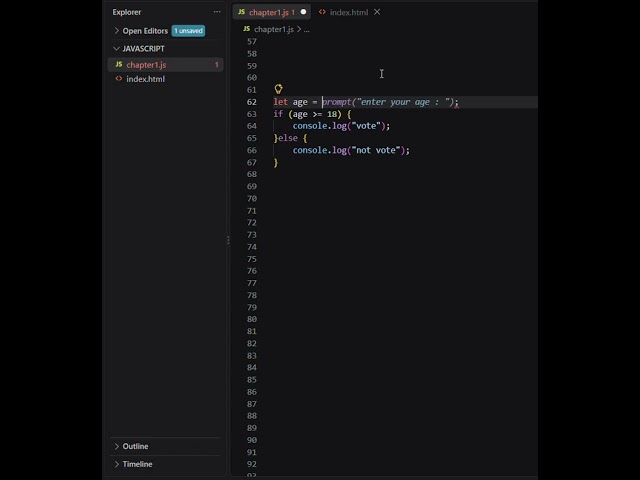Viewport: 640px width, 480px height.
Task: Click the HTML file icon beside index.html in sidebar
Action: (119, 79)
